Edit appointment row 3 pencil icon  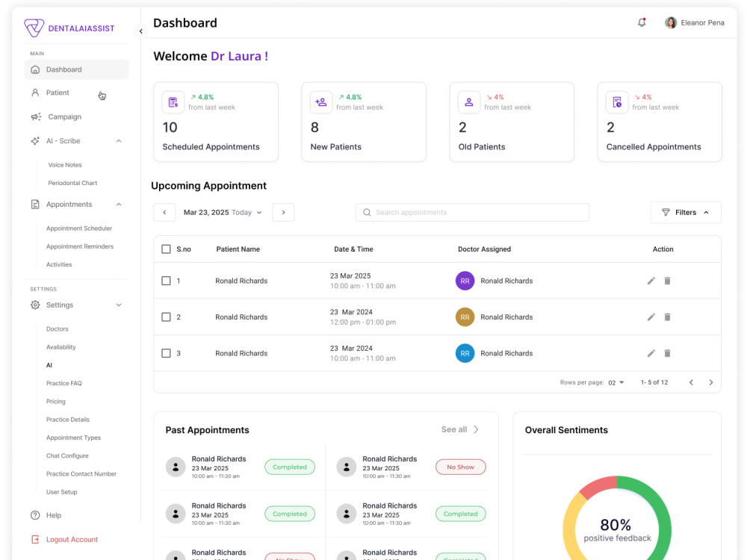tap(651, 353)
